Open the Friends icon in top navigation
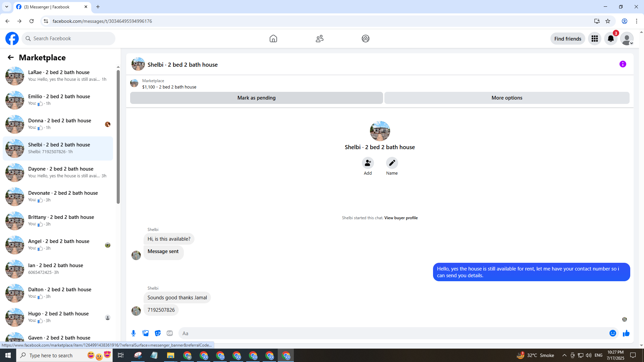The image size is (644, 362). [320, 39]
